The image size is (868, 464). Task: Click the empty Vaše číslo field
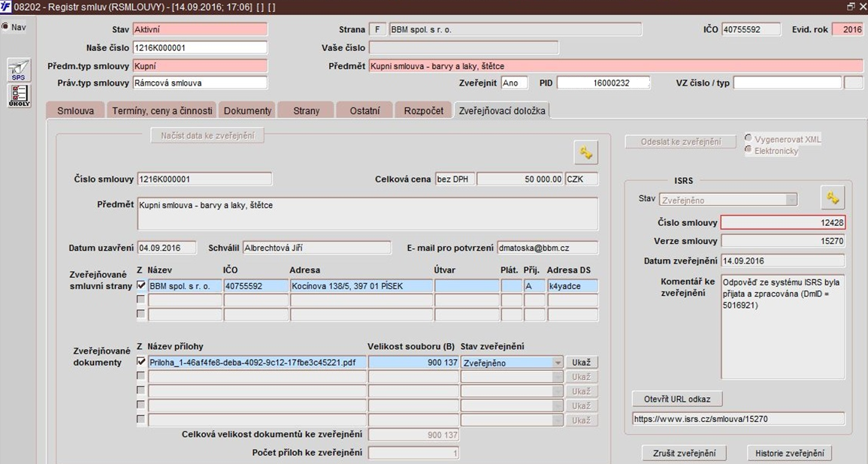pos(464,47)
